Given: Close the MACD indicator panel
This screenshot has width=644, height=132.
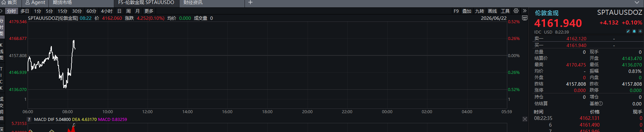Looking at the screenshot, I should (525, 119).
